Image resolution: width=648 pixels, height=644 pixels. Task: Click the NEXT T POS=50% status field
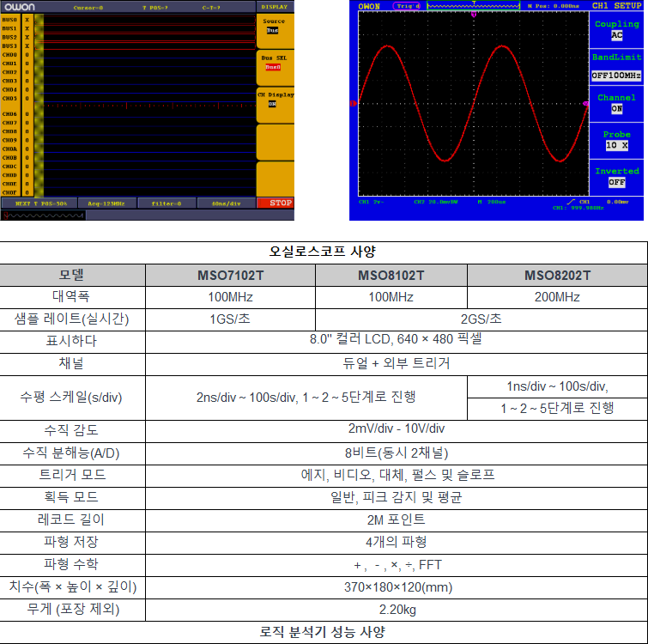39,204
